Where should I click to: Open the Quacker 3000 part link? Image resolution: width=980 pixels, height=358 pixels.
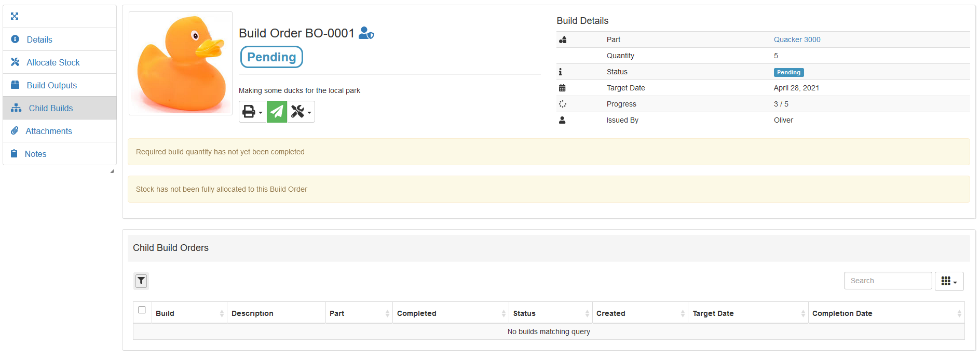(x=797, y=39)
